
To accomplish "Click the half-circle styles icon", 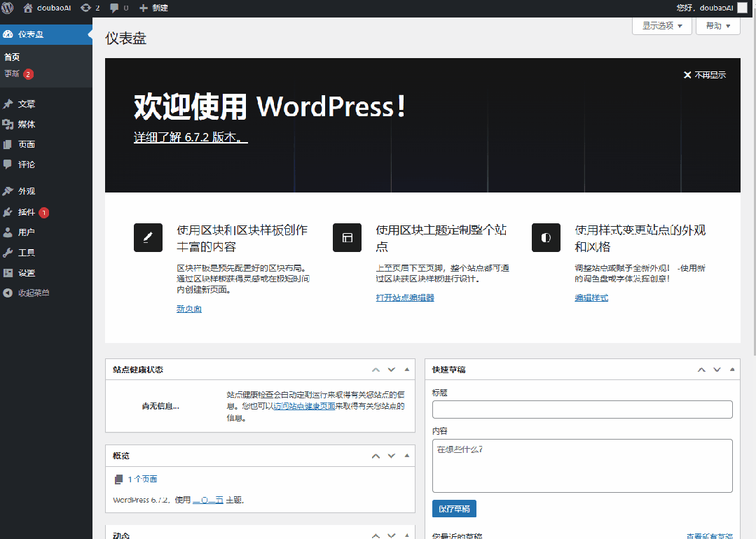I will click(x=546, y=237).
